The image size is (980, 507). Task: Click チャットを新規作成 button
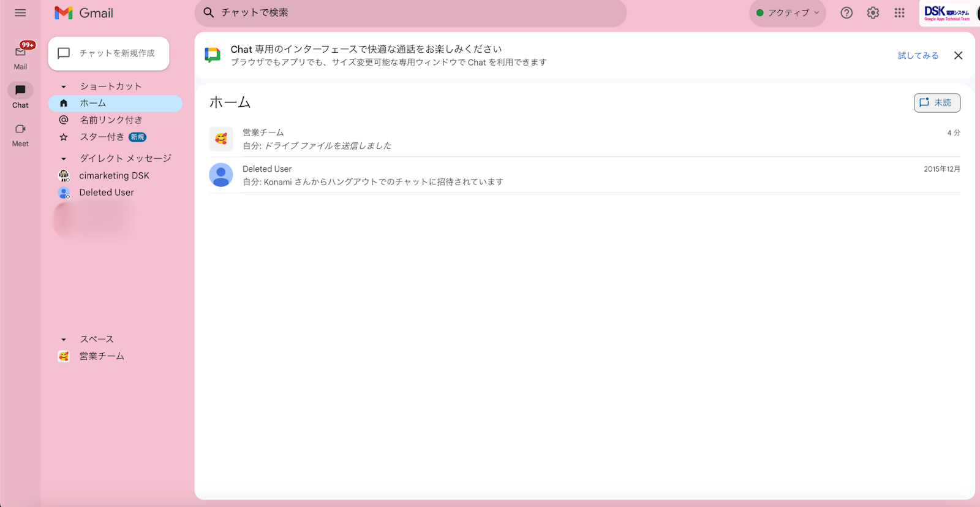(108, 53)
